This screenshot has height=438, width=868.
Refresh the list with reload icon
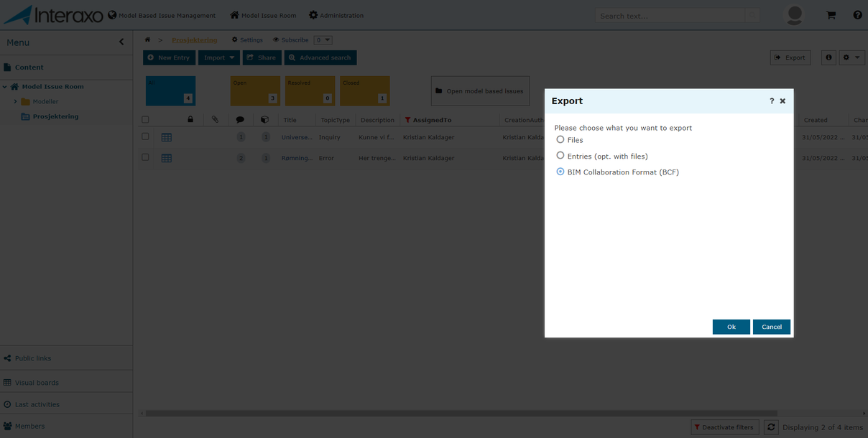point(771,427)
